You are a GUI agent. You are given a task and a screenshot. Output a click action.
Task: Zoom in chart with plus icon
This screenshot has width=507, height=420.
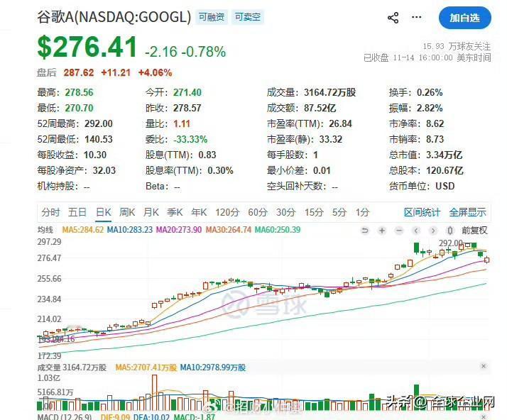click(382, 231)
